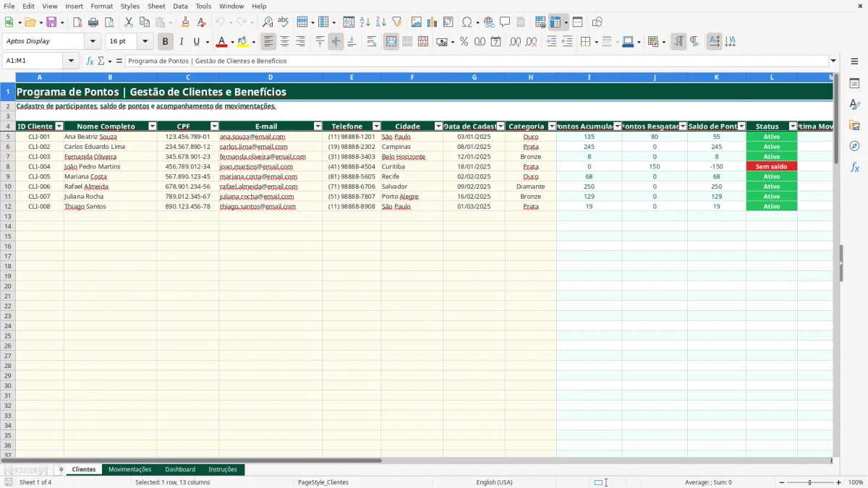This screenshot has height=488, width=868.
Task: Click the New document icon
Action: pos(9,22)
